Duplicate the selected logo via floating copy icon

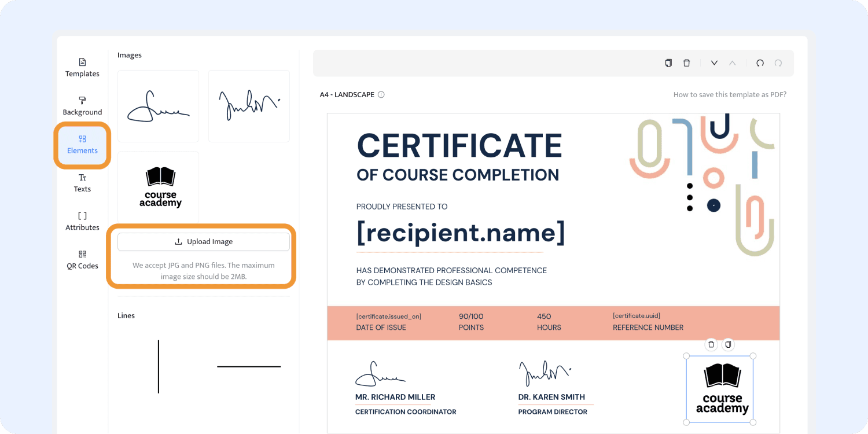[728, 344]
